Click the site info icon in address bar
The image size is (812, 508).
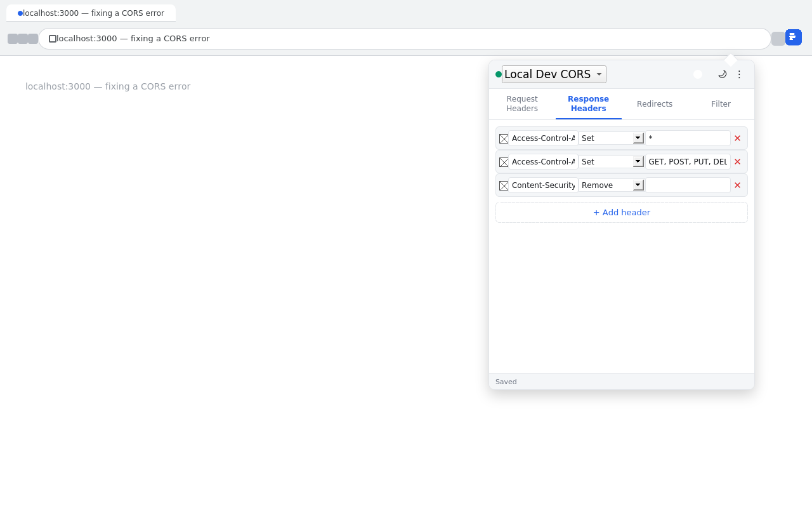coord(53,39)
